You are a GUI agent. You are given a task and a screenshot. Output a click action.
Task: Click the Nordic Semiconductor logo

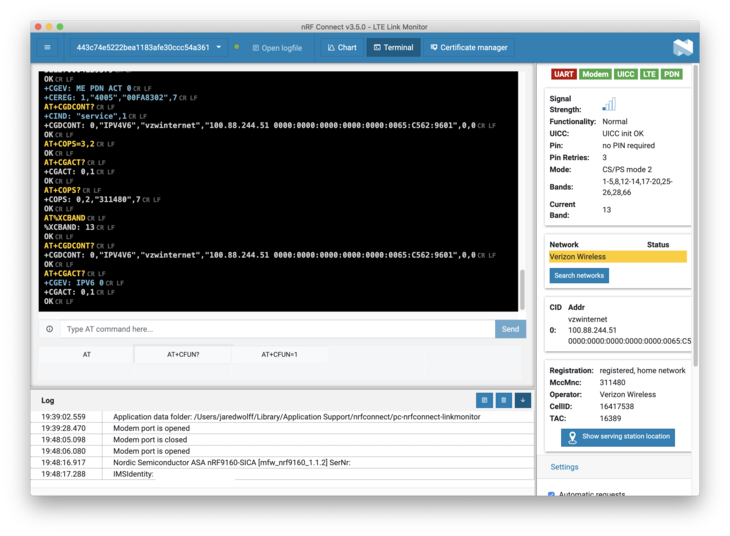(x=683, y=47)
